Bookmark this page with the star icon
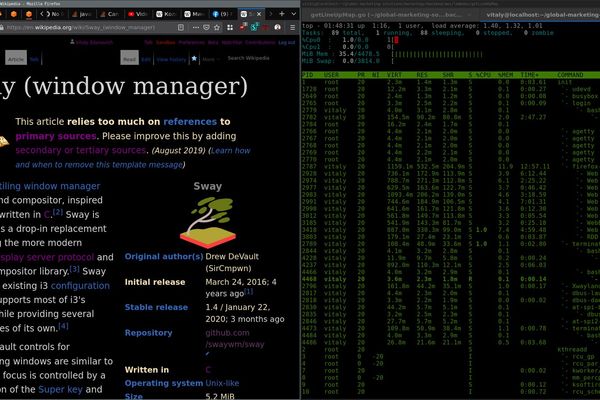The image size is (600, 400). point(217,28)
